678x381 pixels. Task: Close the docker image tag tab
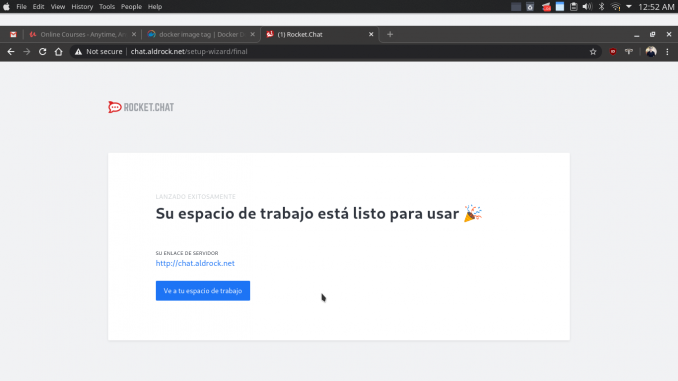coord(253,35)
